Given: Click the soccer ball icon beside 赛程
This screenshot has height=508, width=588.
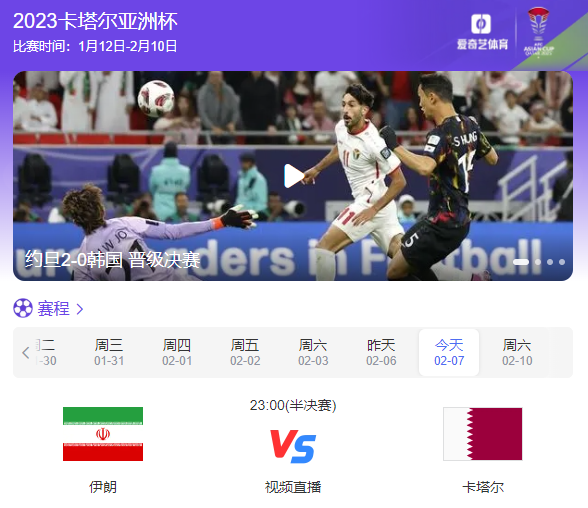Looking at the screenshot, I should coord(23,308).
